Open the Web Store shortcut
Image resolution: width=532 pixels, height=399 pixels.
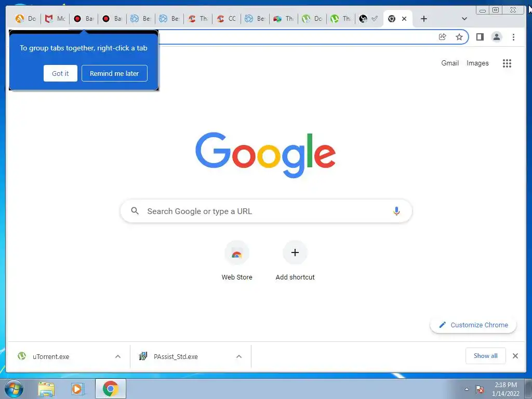pos(237,261)
